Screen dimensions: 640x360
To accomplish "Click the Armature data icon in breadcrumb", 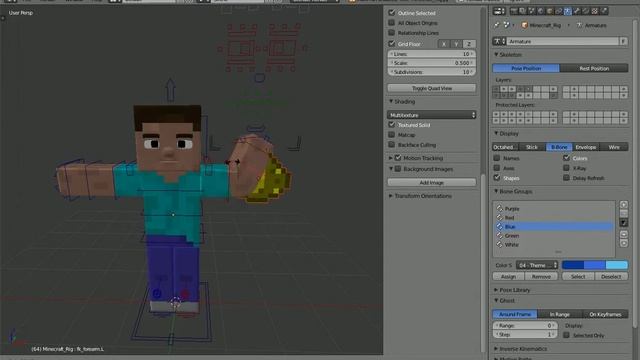I will point(579,25).
